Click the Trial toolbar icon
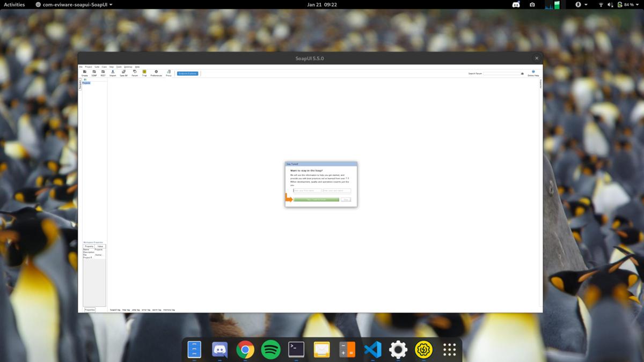The width and height of the screenshot is (644, 362). coord(144,73)
